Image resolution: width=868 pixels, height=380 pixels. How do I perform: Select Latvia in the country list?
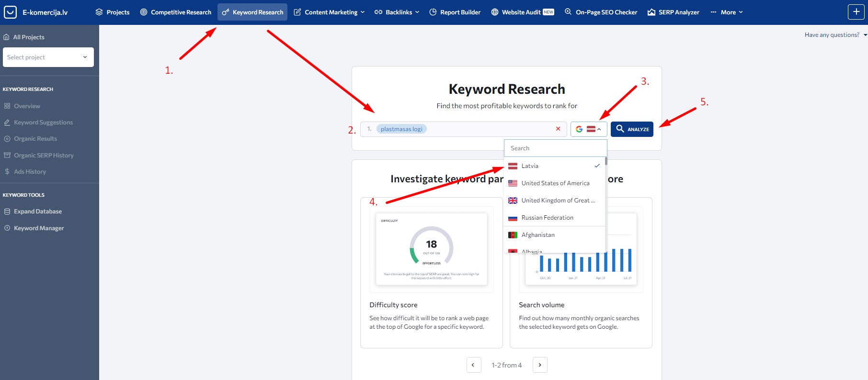(530, 166)
